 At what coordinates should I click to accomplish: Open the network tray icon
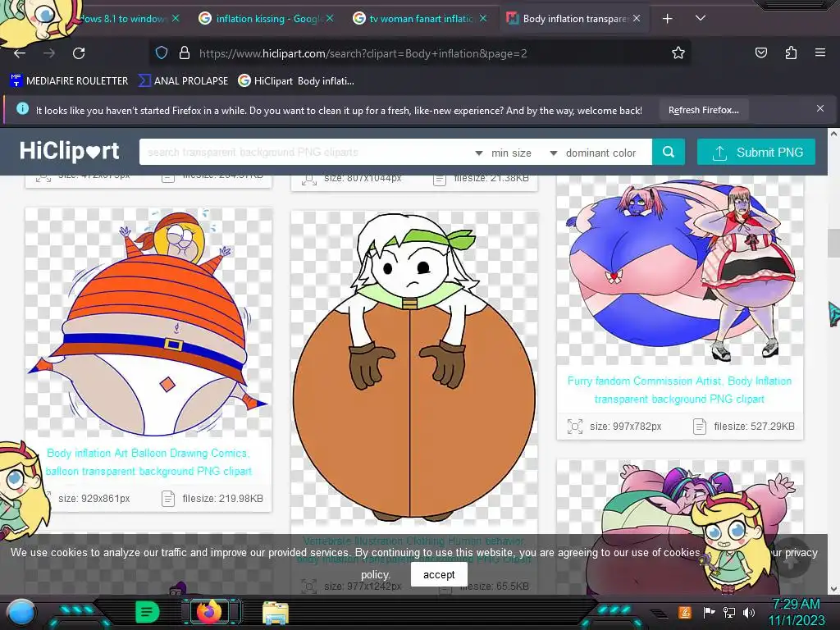[728, 612]
